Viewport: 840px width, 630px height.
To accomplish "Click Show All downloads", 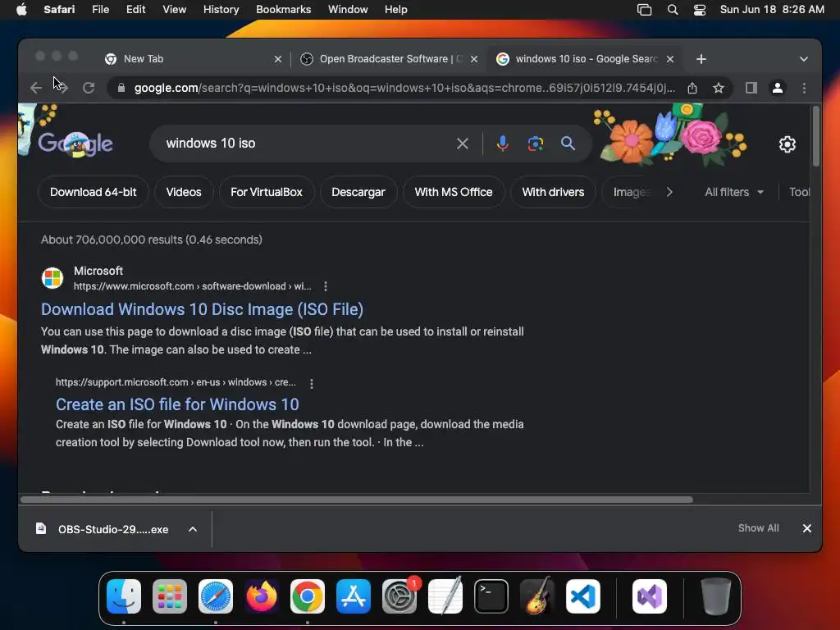I will point(758,528).
